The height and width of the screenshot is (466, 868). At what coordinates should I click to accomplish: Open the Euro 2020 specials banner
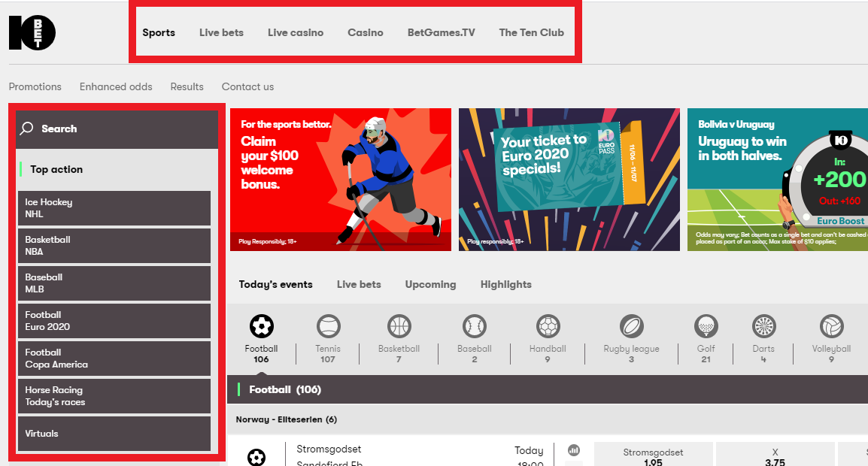tap(569, 180)
